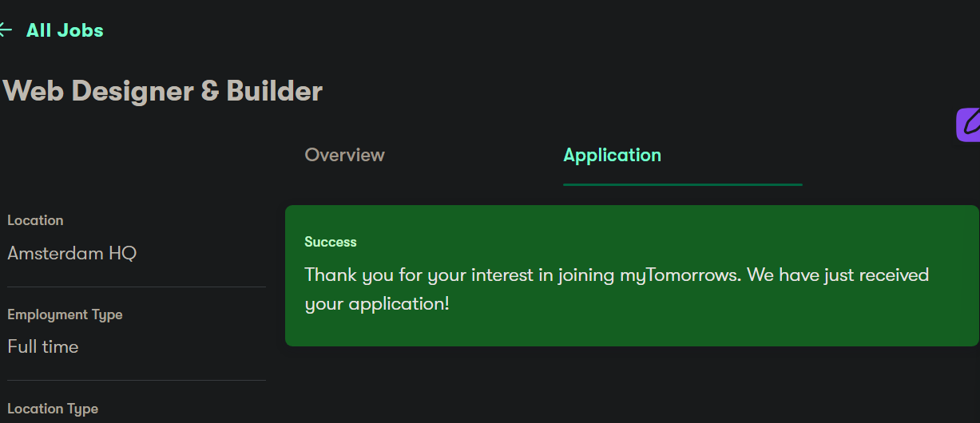
Task: Click the green underline below Application tab
Action: click(682, 184)
